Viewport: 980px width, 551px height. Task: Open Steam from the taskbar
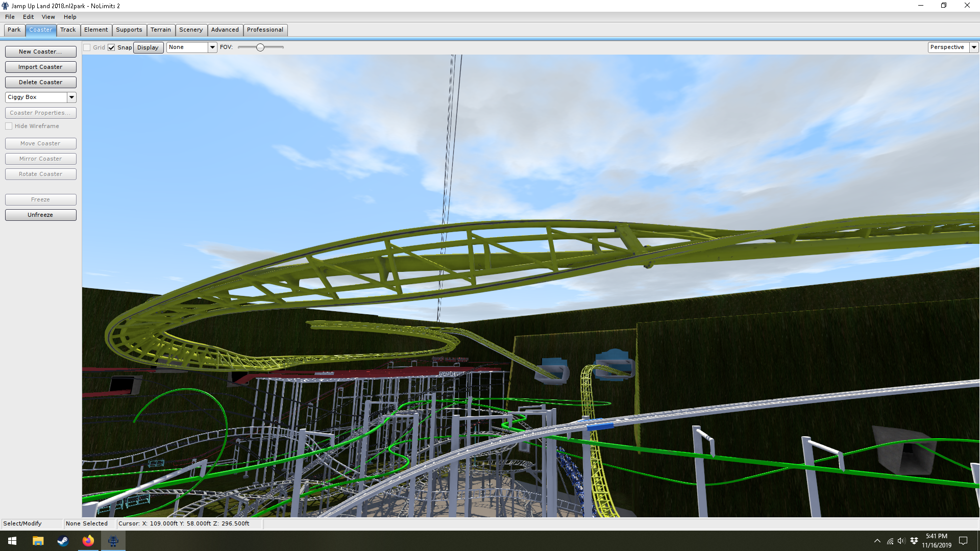(63, 541)
